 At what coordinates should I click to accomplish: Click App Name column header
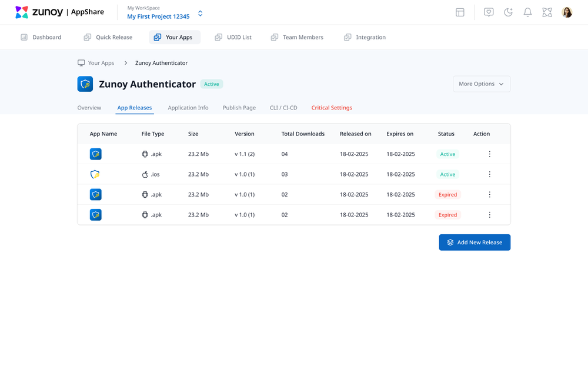(x=103, y=134)
